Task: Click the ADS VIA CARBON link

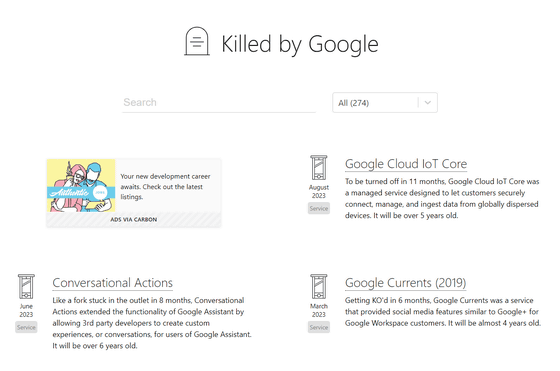Action: pos(134,220)
